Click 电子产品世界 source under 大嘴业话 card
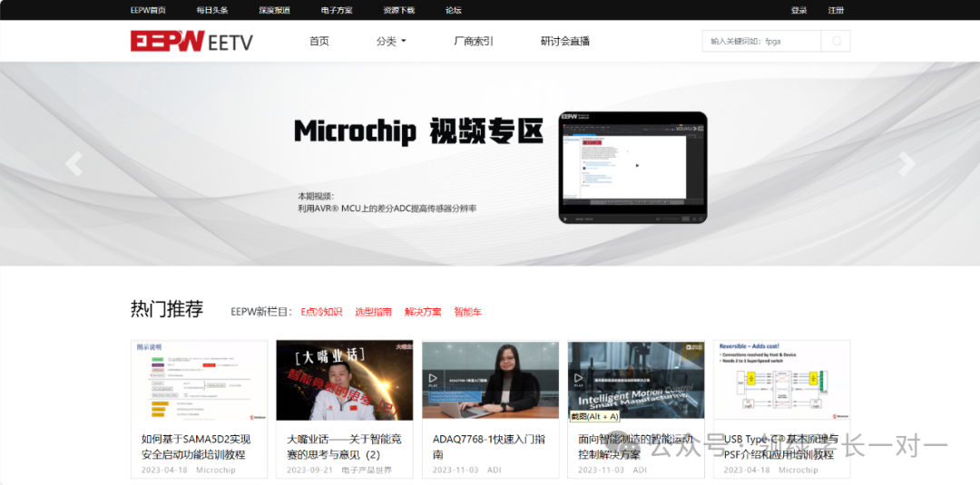The width and height of the screenshot is (980, 485). coord(367,470)
